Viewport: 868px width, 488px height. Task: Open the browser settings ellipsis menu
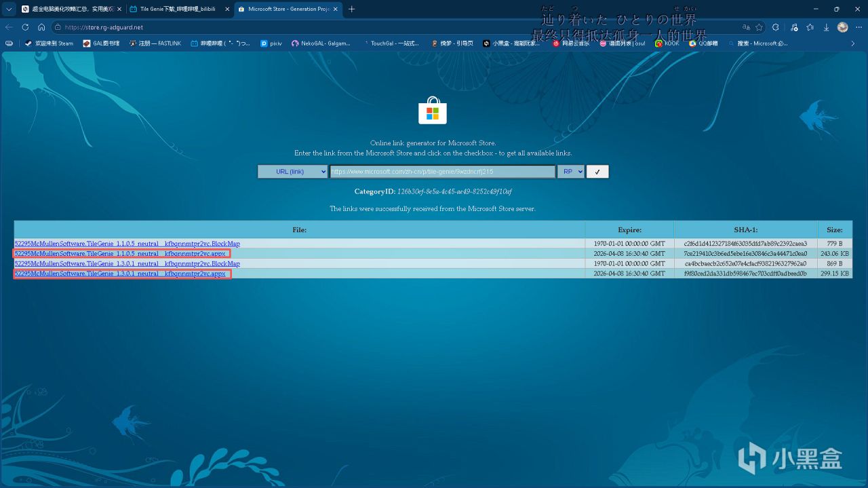pos(859,27)
